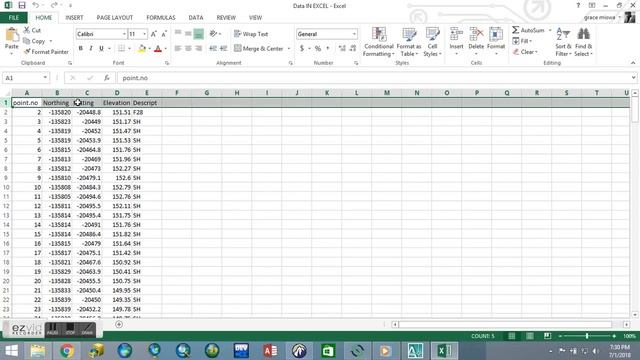Apply Accounting Number Format dollar icon
This screenshot has height=360, width=640.
point(302,49)
